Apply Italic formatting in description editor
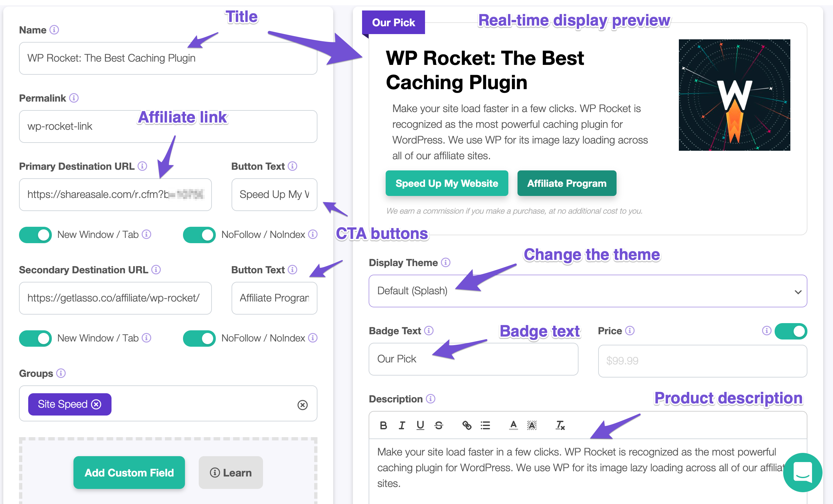The image size is (833, 504). 402,426
